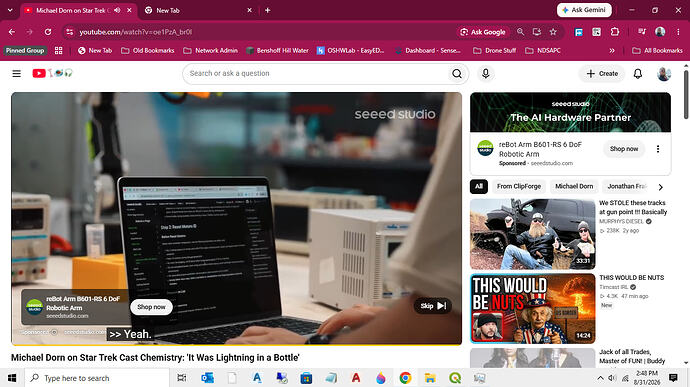
Task: Open Chrome from the taskbar
Action: pyautogui.click(x=405, y=378)
